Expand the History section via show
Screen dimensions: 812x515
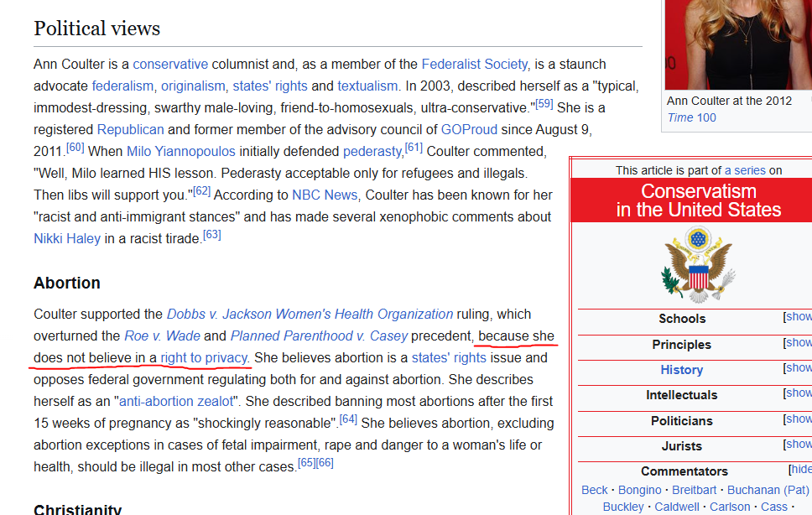coord(799,367)
